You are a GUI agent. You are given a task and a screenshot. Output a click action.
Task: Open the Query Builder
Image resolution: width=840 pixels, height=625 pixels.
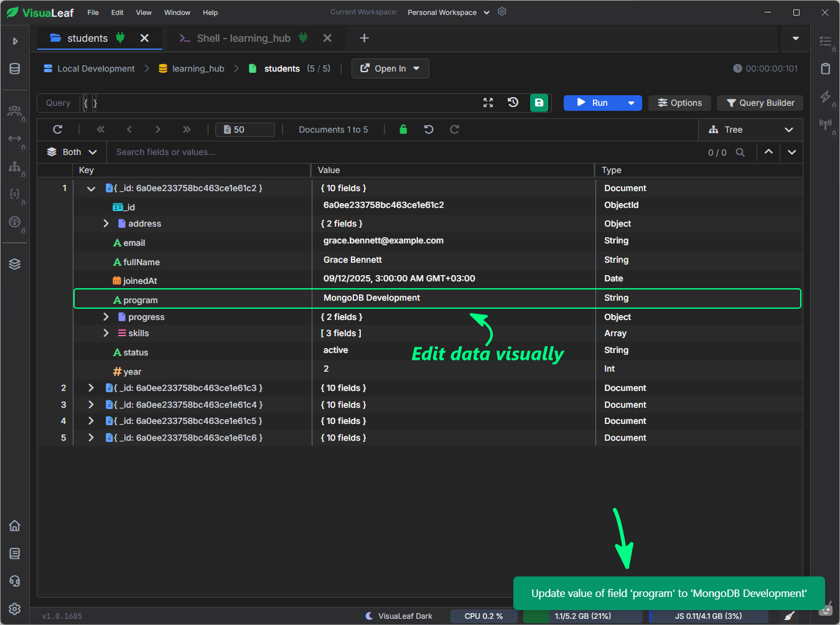point(760,103)
